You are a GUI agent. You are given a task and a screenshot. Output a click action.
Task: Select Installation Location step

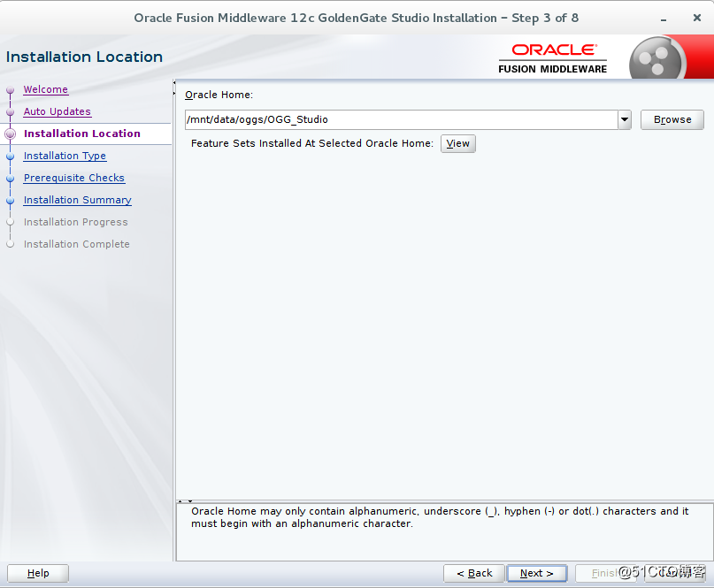coord(82,134)
